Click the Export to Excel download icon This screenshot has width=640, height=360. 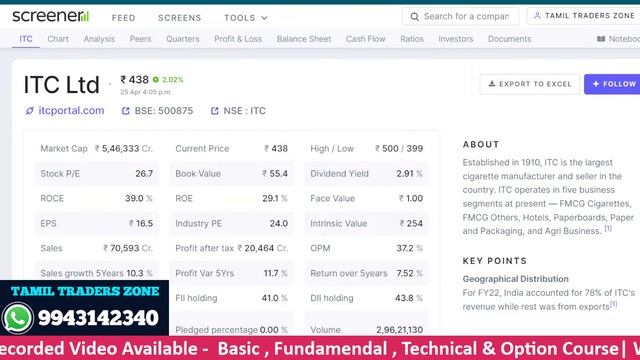tap(492, 84)
